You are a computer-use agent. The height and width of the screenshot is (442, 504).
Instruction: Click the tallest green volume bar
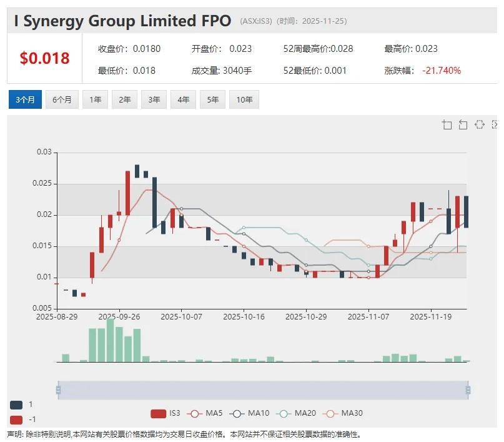(111, 340)
